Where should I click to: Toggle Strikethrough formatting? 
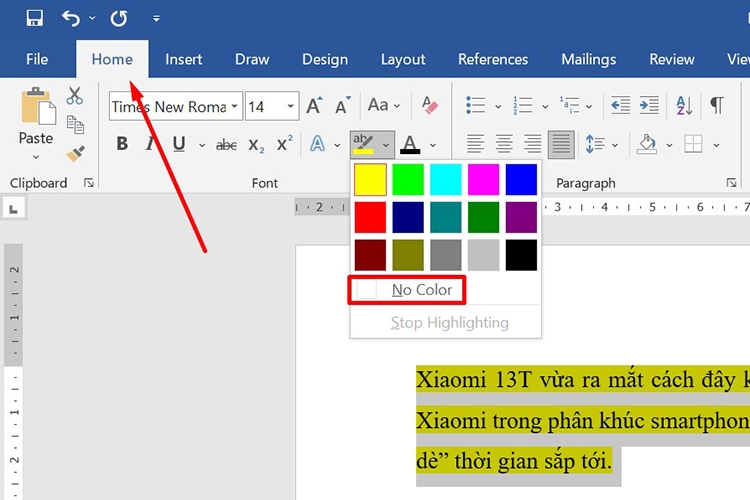[226, 144]
